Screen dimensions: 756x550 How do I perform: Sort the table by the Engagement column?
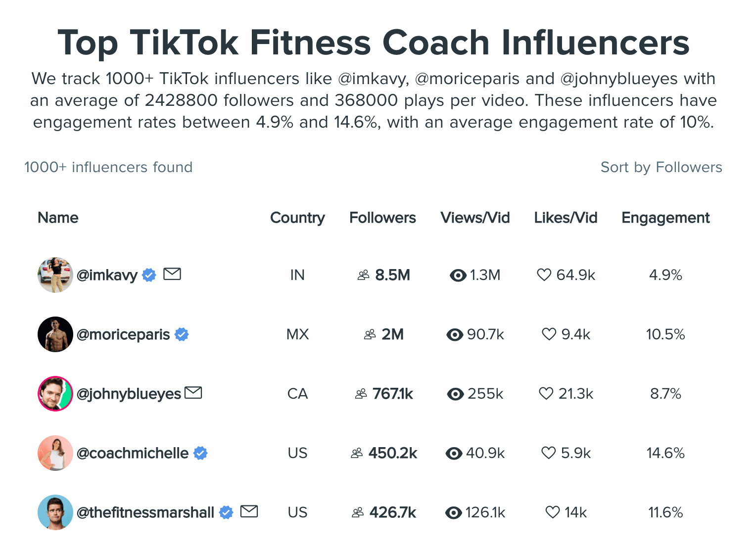tap(665, 218)
